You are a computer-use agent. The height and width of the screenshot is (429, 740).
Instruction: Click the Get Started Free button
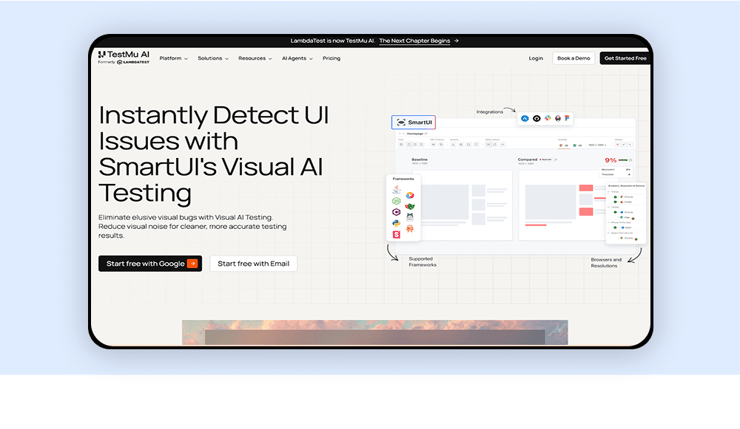click(625, 58)
